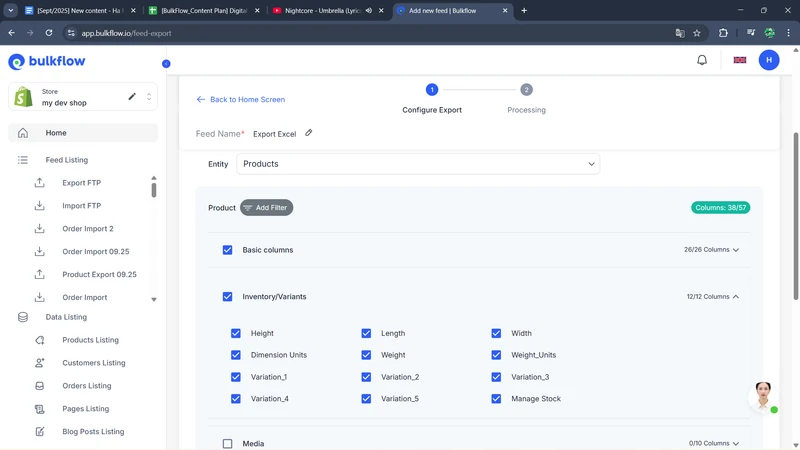The height and width of the screenshot is (450, 800).
Task: Uncheck the Manage Stock column
Action: tap(496, 399)
